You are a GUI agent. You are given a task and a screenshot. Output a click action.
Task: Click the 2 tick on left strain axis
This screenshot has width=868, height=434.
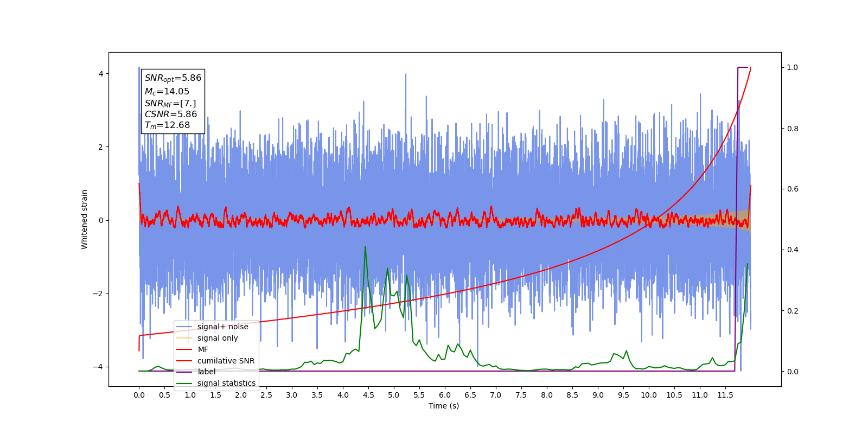tap(101, 147)
